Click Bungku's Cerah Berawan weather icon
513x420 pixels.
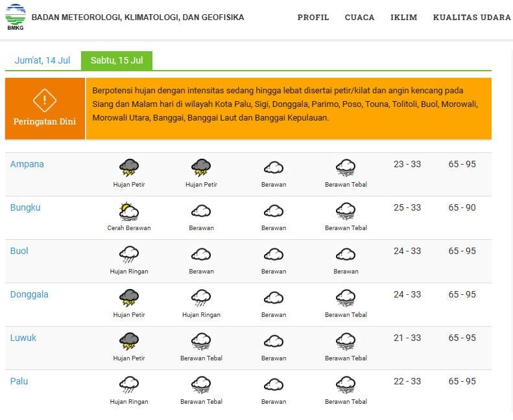pyautogui.click(x=129, y=211)
